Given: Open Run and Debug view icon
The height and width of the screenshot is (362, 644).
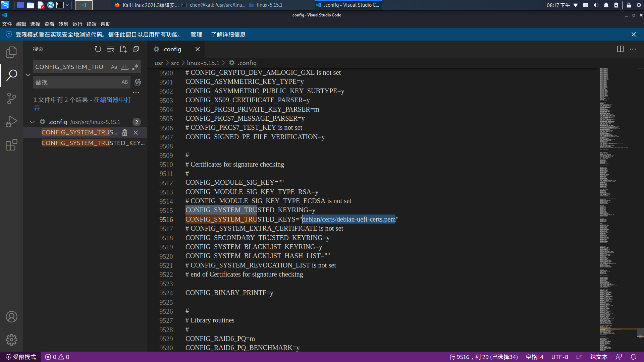Looking at the screenshot, I should (x=11, y=121).
